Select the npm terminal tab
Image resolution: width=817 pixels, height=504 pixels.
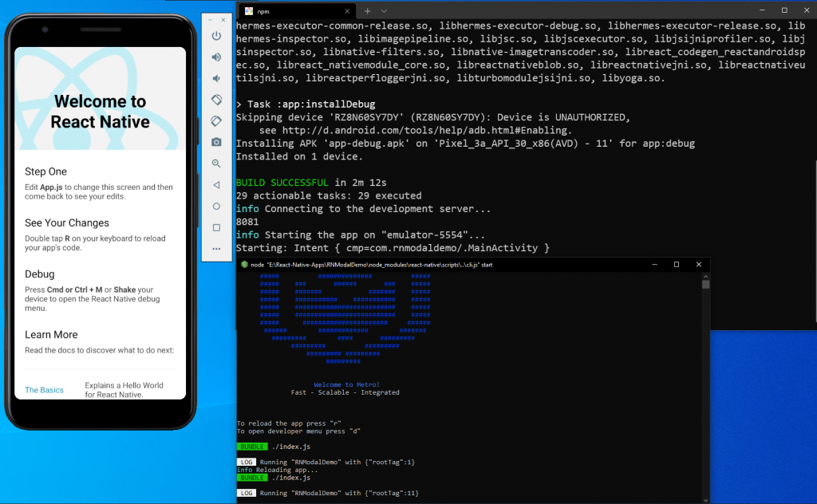coord(297,11)
